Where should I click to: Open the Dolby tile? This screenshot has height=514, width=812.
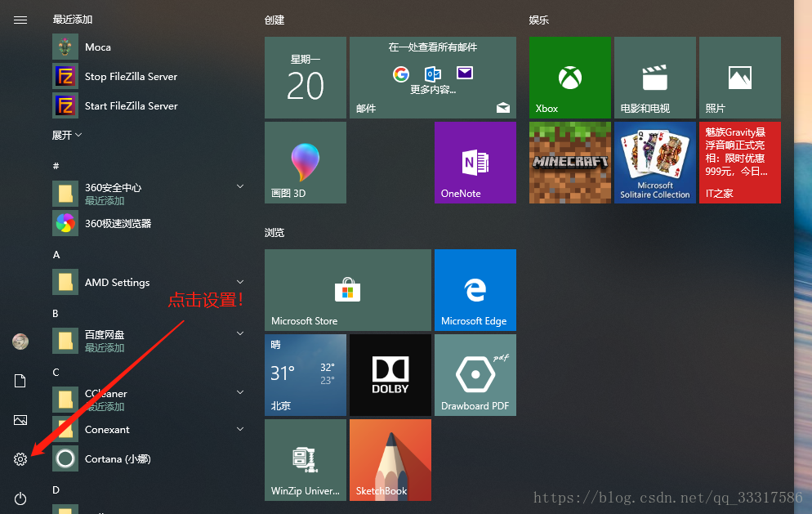click(390, 375)
